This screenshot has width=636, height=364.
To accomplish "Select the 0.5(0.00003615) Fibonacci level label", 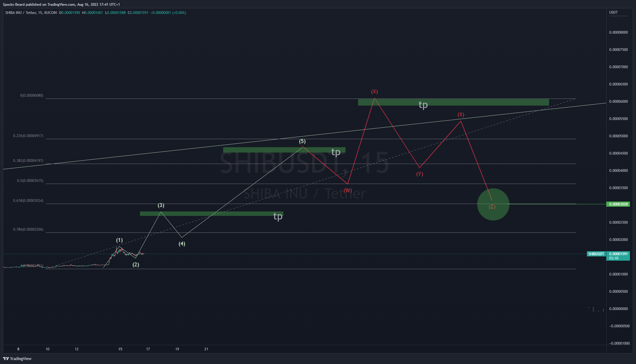I will [x=30, y=181].
